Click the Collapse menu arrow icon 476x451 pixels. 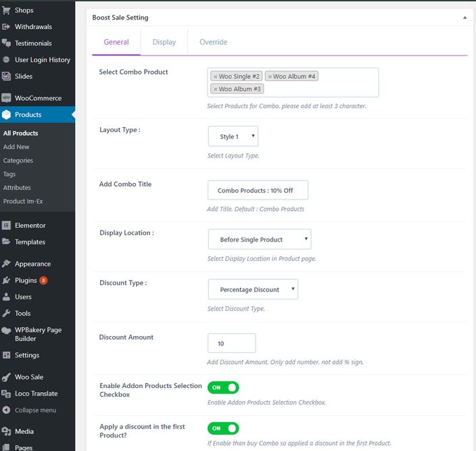coord(6,410)
